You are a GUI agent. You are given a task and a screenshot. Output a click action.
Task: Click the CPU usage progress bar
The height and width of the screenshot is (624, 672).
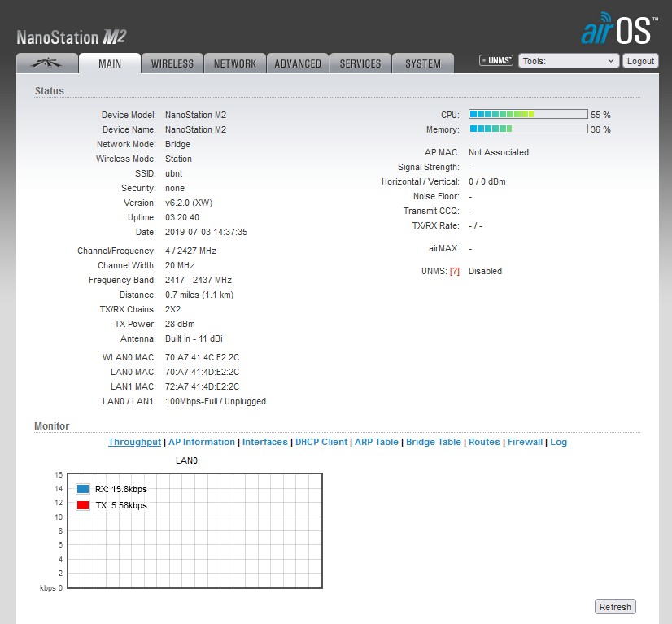click(x=528, y=114)
